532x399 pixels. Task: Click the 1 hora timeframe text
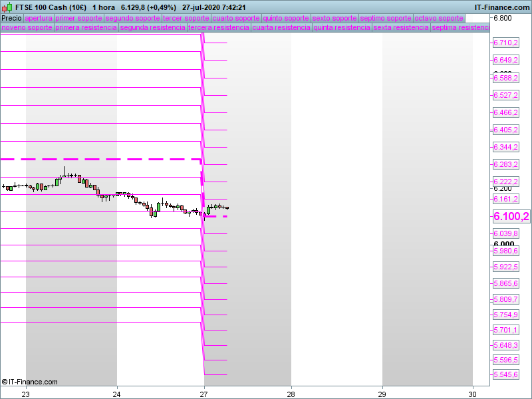(104, 7)
